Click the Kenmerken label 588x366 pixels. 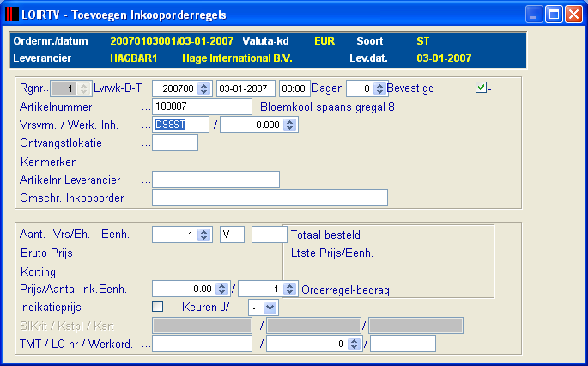pos(49,162)
